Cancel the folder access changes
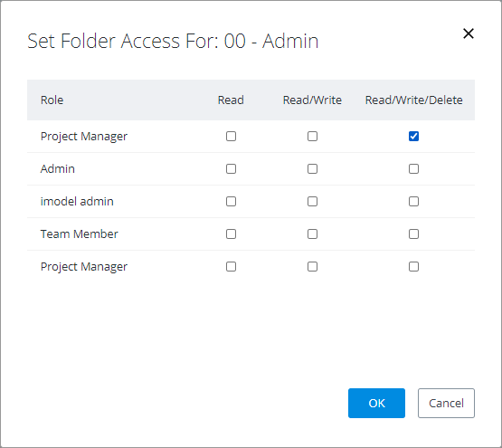This screenshot has width=502, height=448. (446, 403)
